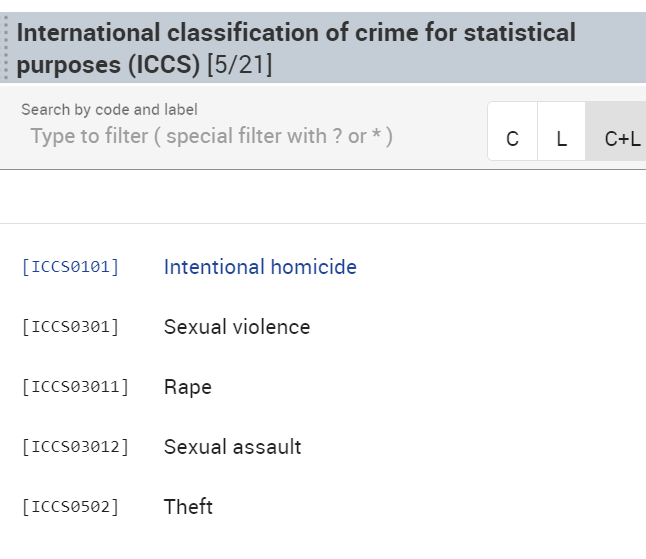Click the blank header area right of [5/21]
Screen dimensions: 646x559
coord(450,66)
